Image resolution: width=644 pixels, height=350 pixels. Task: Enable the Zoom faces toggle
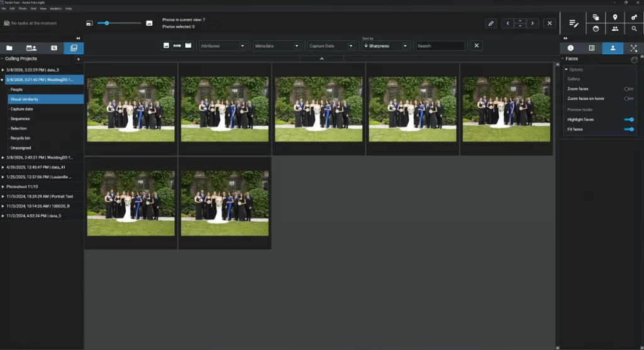click(x=628, y=89)
